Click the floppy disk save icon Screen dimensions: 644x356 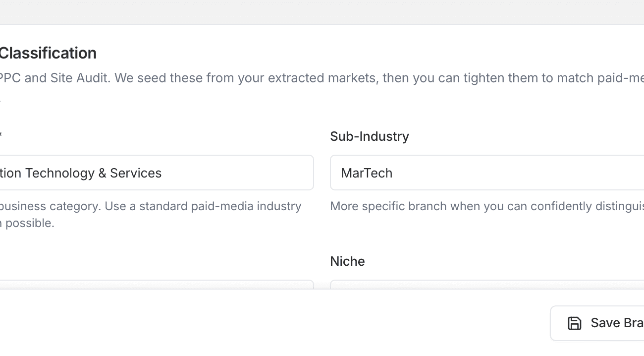click(x=574, y=323)
